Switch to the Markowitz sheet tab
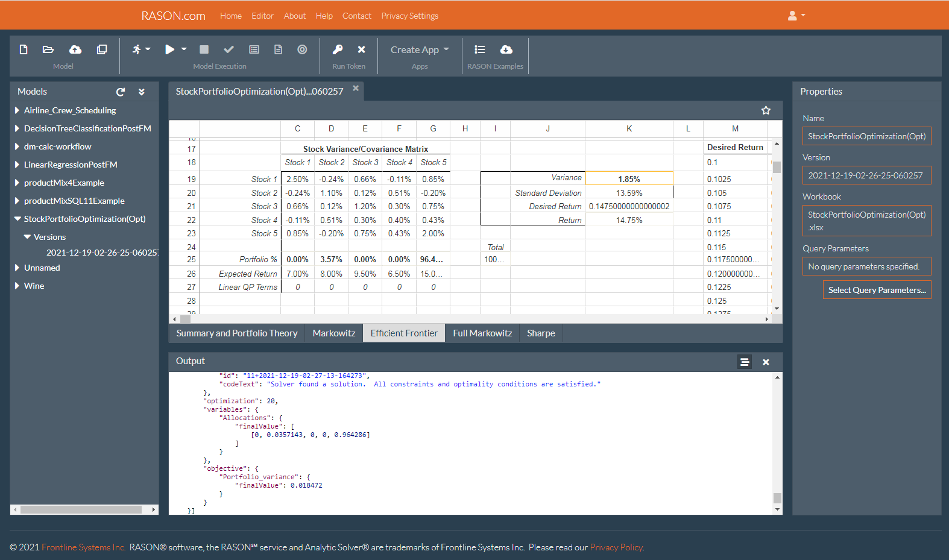Viewport: 949px width, 560px height. click(x=333, y=333)
